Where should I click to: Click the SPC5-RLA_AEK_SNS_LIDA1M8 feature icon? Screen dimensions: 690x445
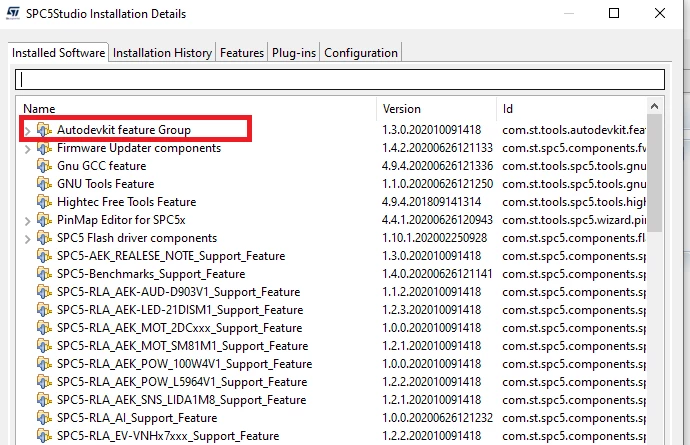point(44,401)
